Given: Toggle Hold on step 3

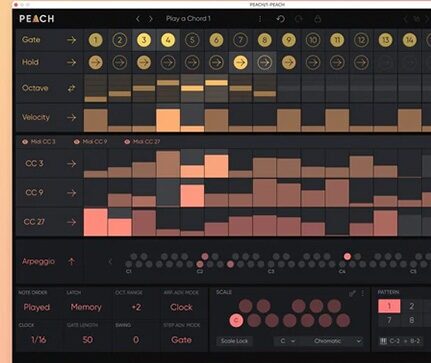Looking at the screenshot, I should (x=144, y=62).
